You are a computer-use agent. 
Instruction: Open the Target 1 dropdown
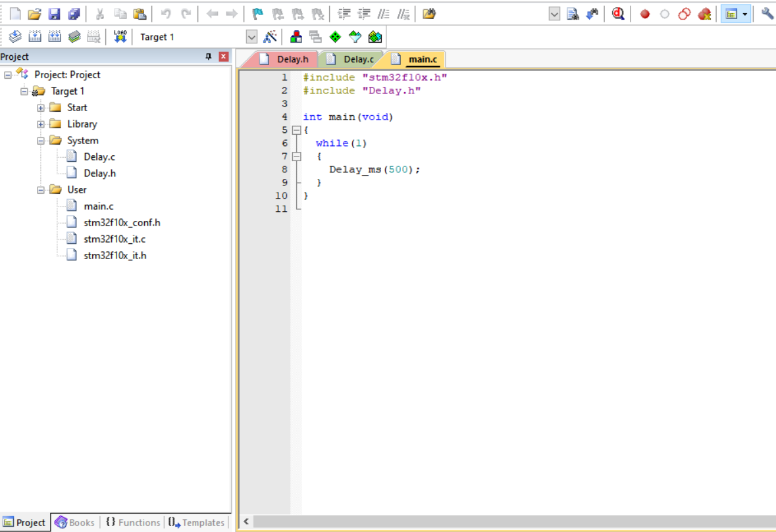tap(251, 37)
